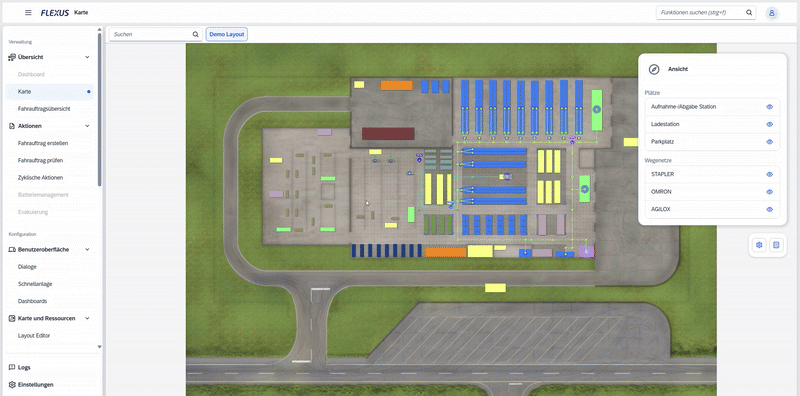Open the hamburger menu icon

pos(28,13)
